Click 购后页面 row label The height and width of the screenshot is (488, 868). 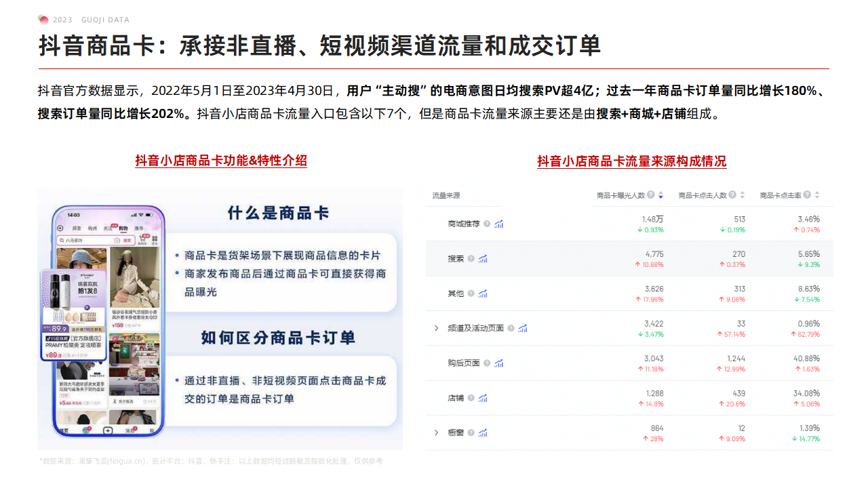(x=464, y=363)
